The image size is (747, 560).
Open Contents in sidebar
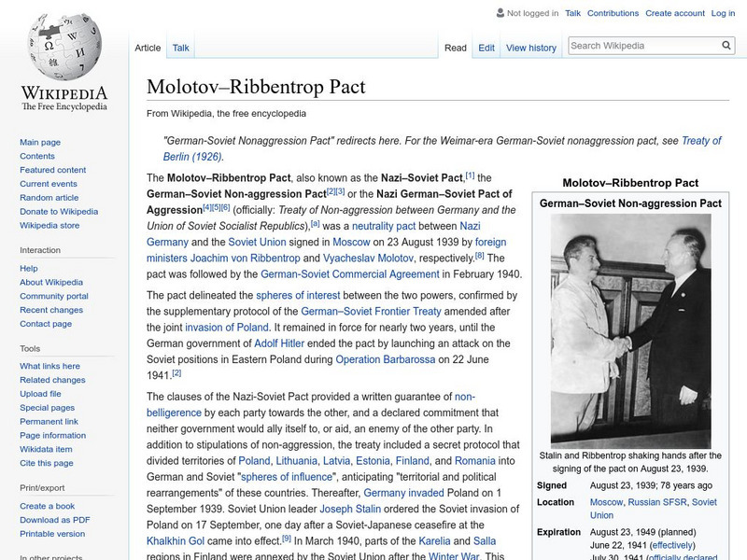pos(37,156)
